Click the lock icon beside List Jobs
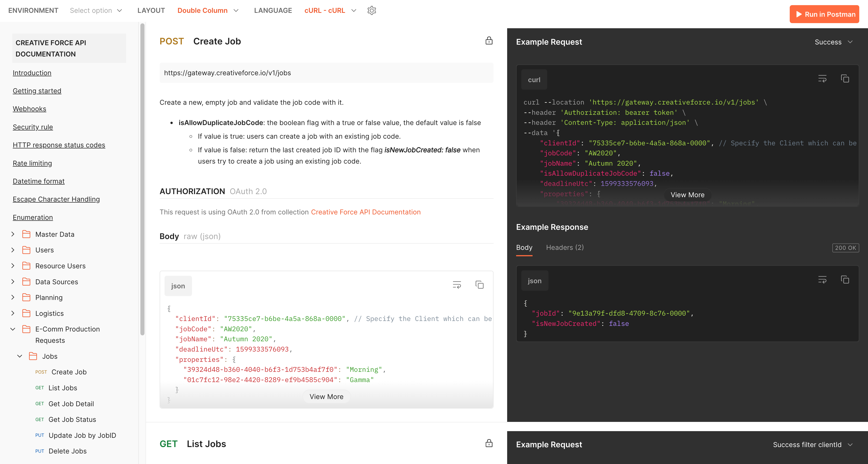 [489, 443]
